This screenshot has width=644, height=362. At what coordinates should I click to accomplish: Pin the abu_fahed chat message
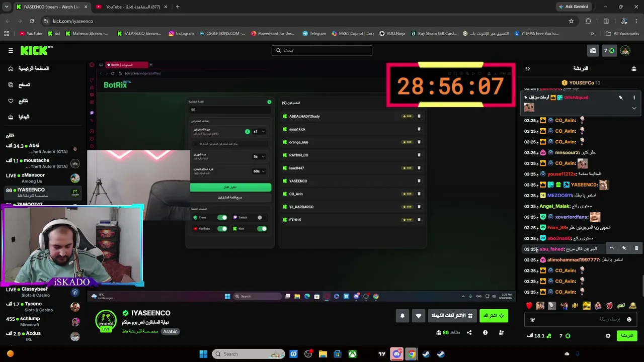pyautogui.click(x=624, y=248)
